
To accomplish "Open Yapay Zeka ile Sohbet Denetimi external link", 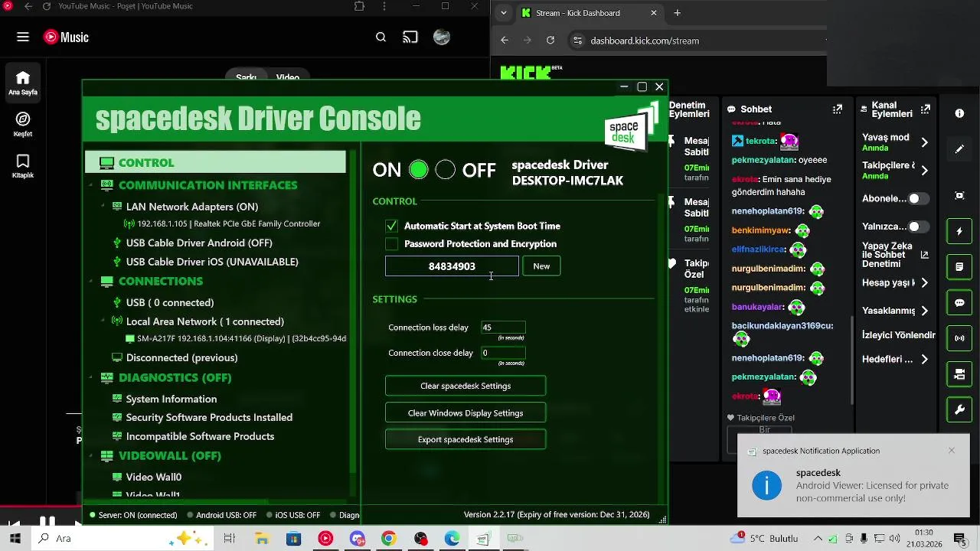I will point(924,255).
